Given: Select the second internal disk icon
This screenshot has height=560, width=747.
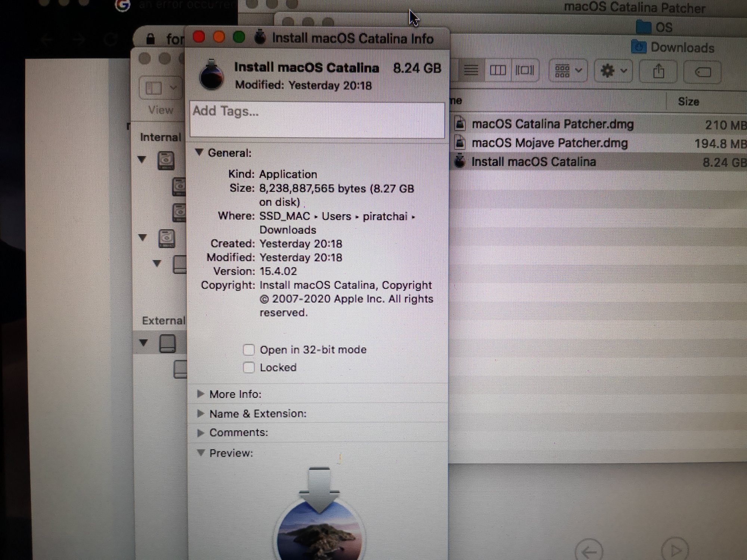Looking at the screenshot, I should pyautogui.click(x=167, y=239).
